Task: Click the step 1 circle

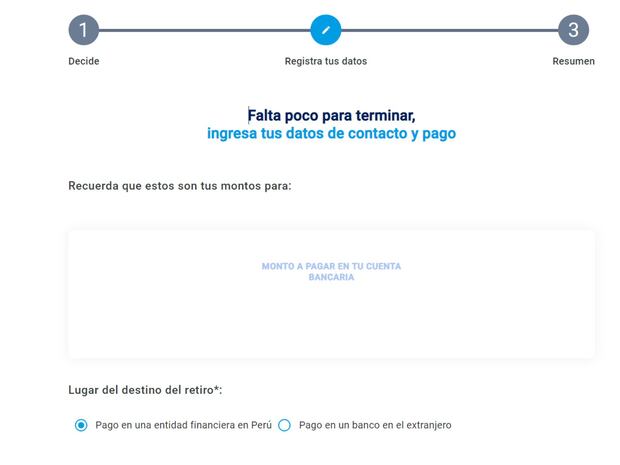Action: click(83, 30)
